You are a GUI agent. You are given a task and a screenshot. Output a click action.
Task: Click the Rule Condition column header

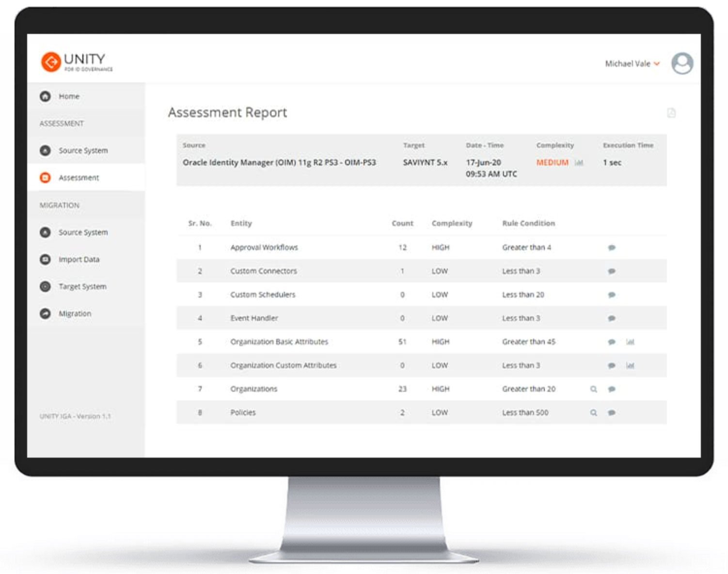tap(528, 223)
